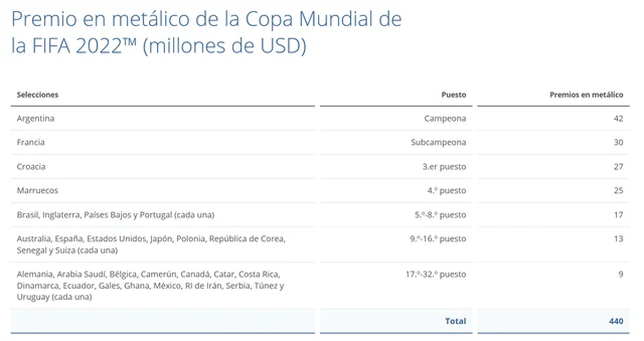This screenshot has height=341, width=644.
Task: Click the Croacia team cell
Action: click(x=31, y=167)
